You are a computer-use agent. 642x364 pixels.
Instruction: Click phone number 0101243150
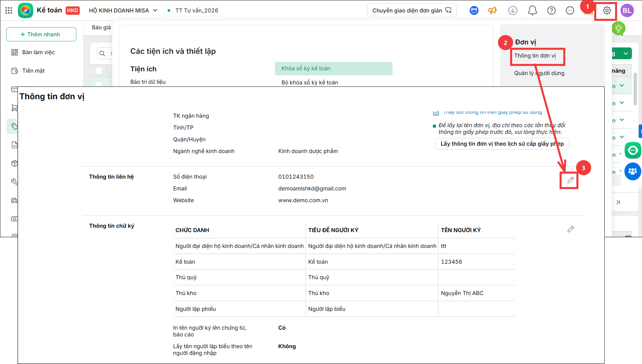click(x=296, y=177)
